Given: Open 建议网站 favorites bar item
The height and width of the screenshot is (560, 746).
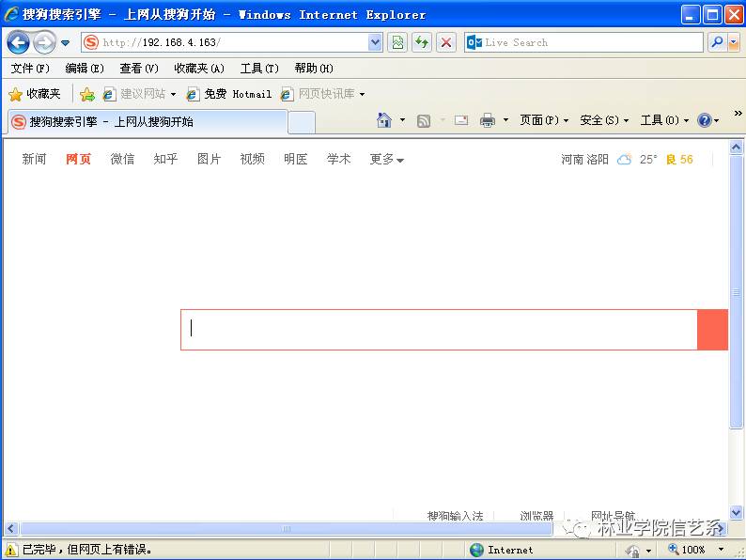Looking at the screenshot, I should pos(139,94).
